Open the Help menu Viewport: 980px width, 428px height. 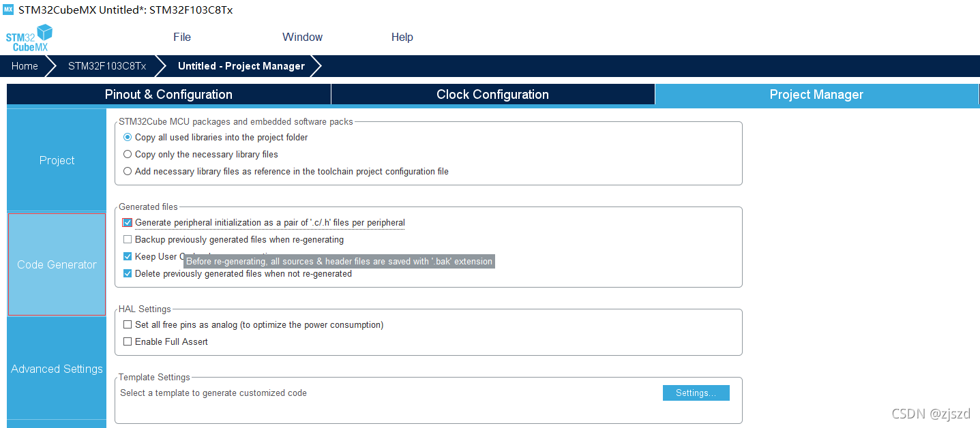pyautogui.click(x=402, y=37)
